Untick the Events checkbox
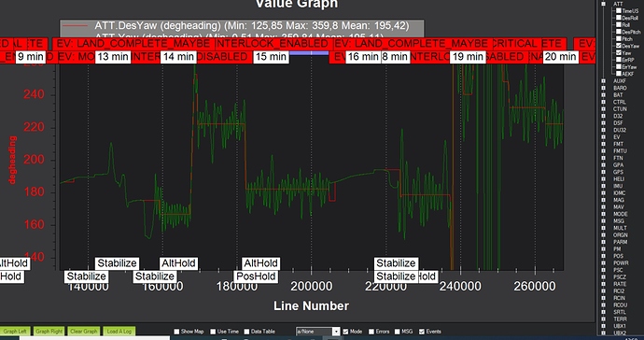Viewport: 644px width, 340px height. coord(421,332)
